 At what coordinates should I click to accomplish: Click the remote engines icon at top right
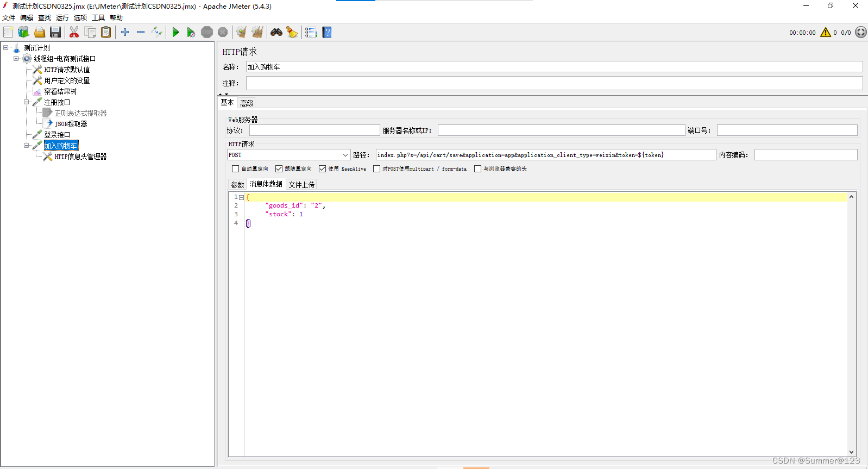pos(861,33)
